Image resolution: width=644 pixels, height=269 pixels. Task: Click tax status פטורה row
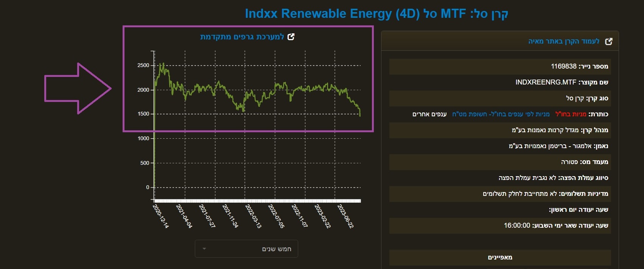pos(500,162)
